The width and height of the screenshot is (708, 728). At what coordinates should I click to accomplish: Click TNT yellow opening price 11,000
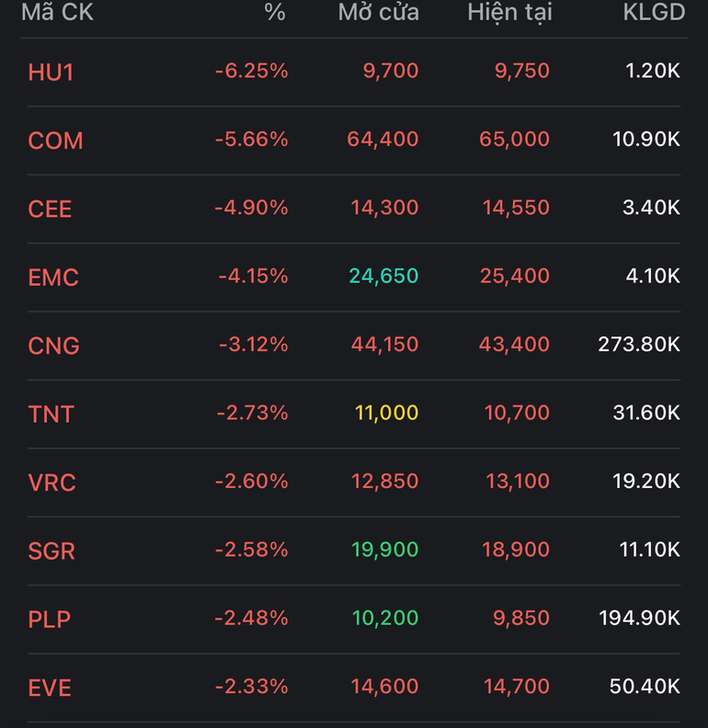tap(386, 413)
